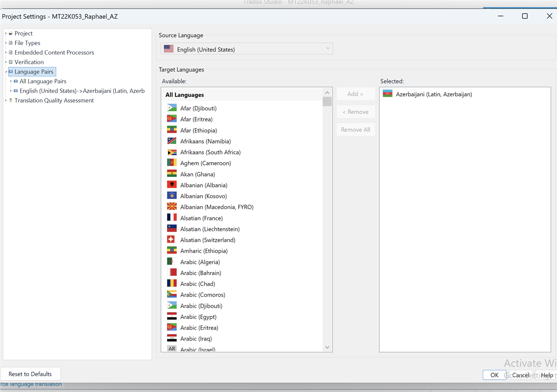Click the Afrikaans (Namibia) flag icon
Screen dimensions: 557x392
point(172,141)
